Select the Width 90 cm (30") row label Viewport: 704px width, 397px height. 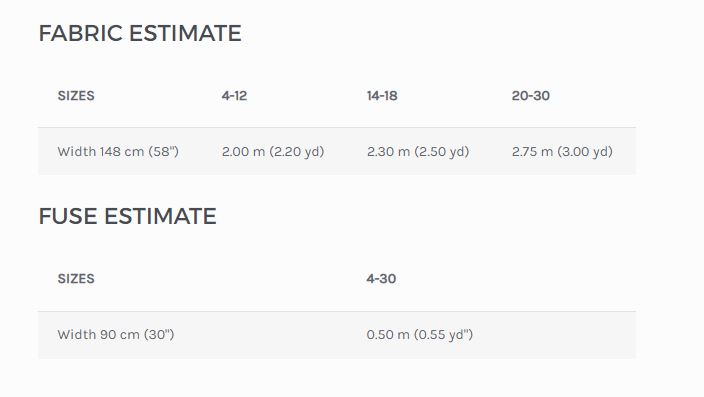[x=116, y=335]
